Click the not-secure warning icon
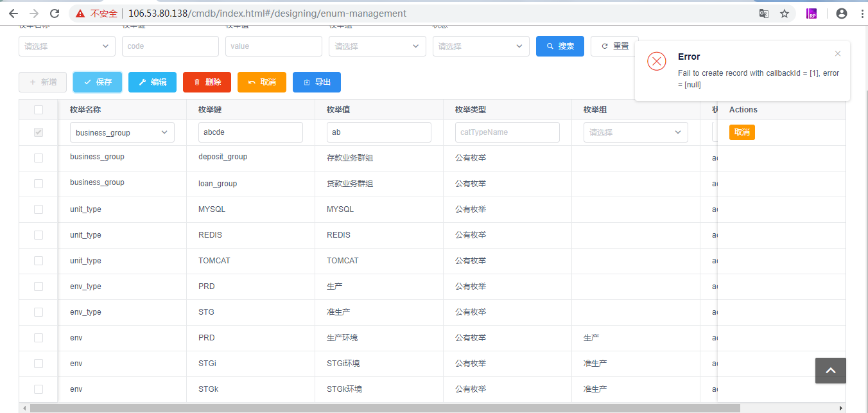Viewport: 868px width, 413px height. click(80, 13)
